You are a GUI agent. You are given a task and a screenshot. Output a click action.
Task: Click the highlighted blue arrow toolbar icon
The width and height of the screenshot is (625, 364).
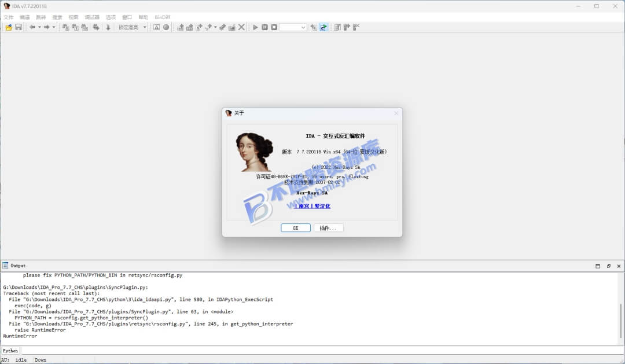(x=323, y=27)
